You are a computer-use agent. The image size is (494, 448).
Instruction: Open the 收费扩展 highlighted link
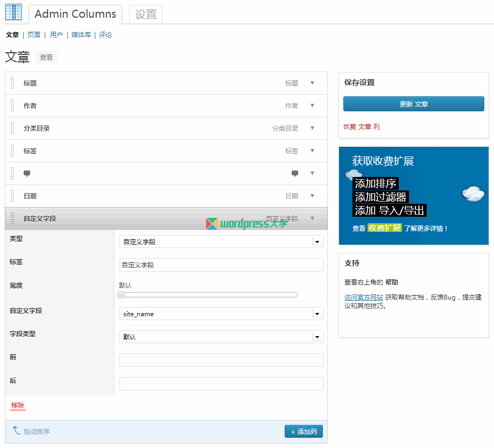tap(385, 228)
